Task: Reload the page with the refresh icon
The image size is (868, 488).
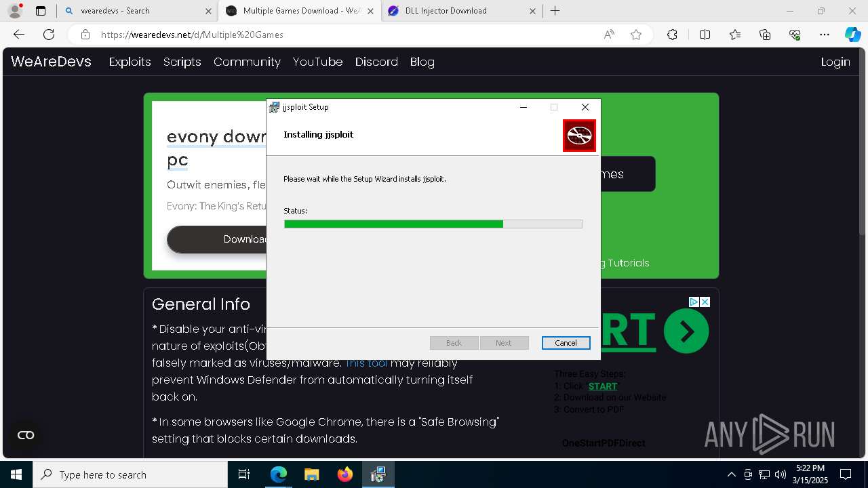Action: pos(49,35)
